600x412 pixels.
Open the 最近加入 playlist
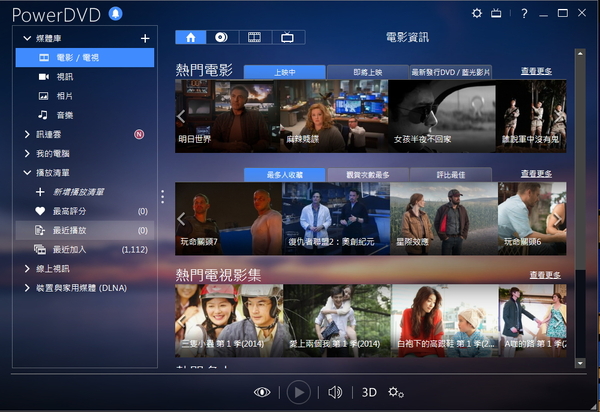(85, 249)
